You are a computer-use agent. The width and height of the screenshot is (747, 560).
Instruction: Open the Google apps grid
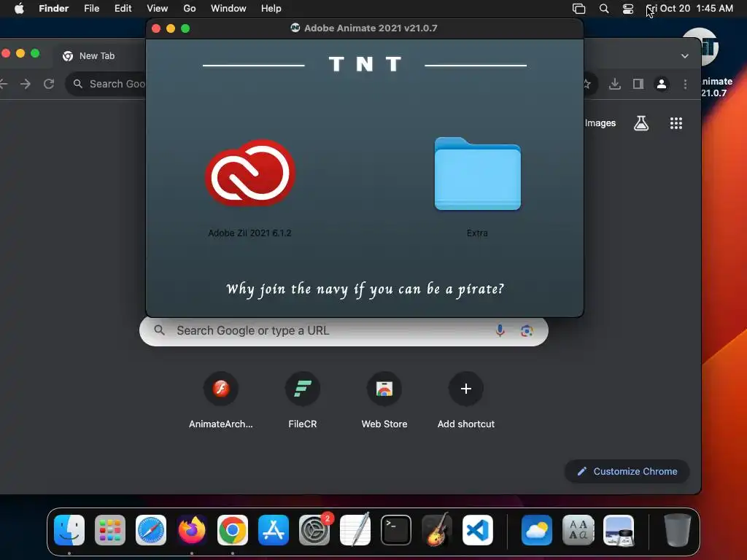coord(676,123)
